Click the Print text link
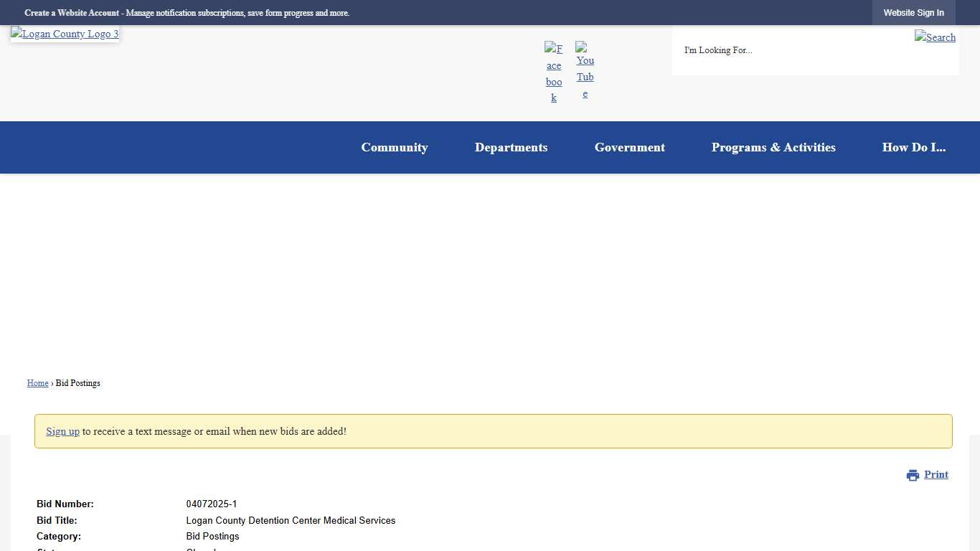Viewport: 980px width, 551px height. click(936, 474)
